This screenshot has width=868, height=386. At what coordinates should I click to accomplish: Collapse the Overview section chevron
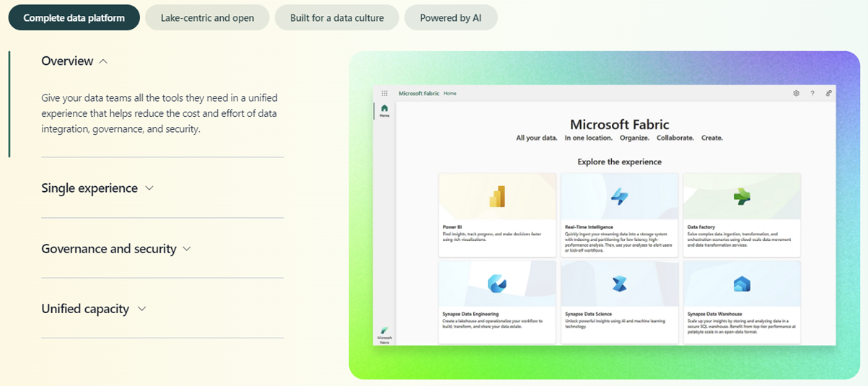point(103,61)
